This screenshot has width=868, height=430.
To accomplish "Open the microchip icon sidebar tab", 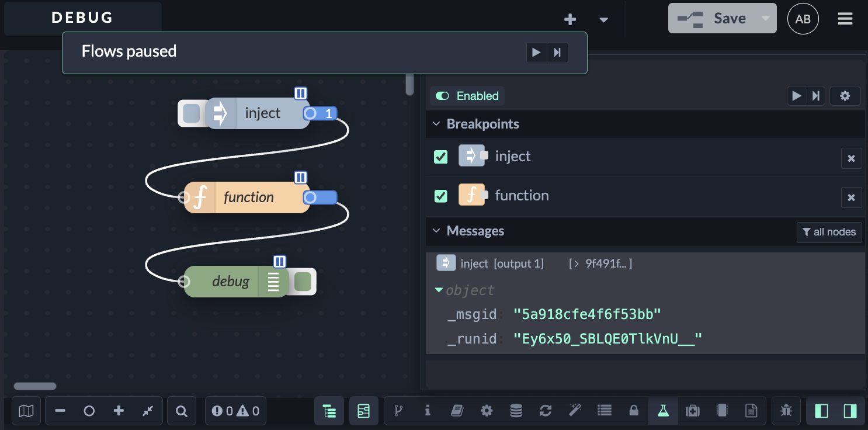I will coord(722,411).
